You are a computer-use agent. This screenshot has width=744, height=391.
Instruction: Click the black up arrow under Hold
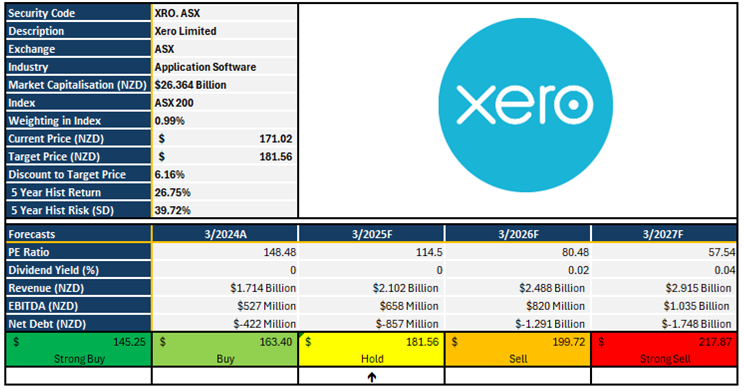click(x=372, y=377)
